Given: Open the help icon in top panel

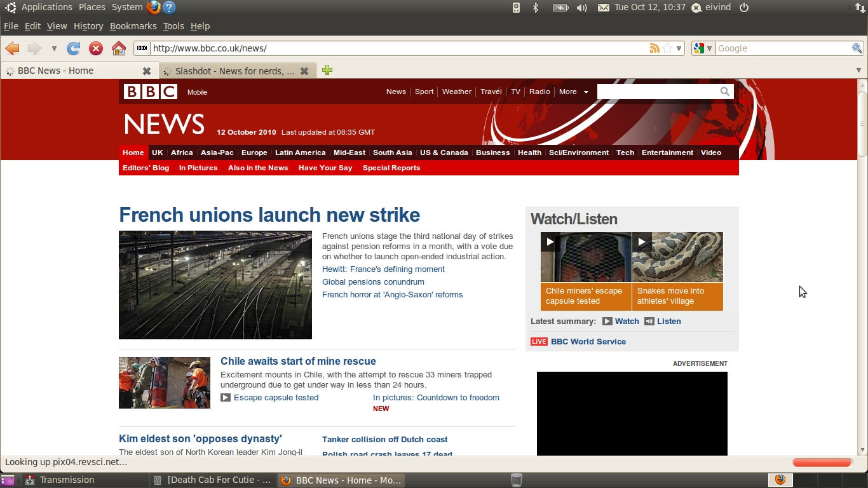Looking at the screenshot, I should coord(169,8).
